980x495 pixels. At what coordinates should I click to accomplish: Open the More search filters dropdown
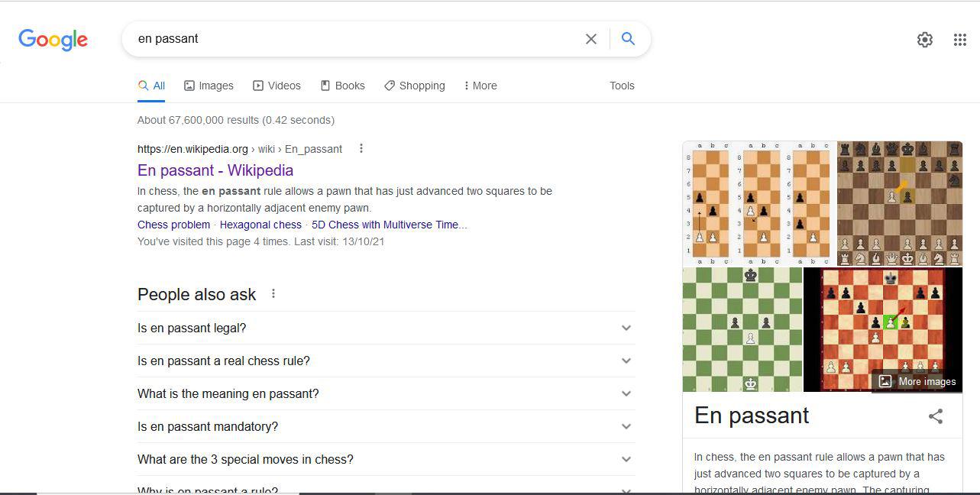click(x=480, y=86)
